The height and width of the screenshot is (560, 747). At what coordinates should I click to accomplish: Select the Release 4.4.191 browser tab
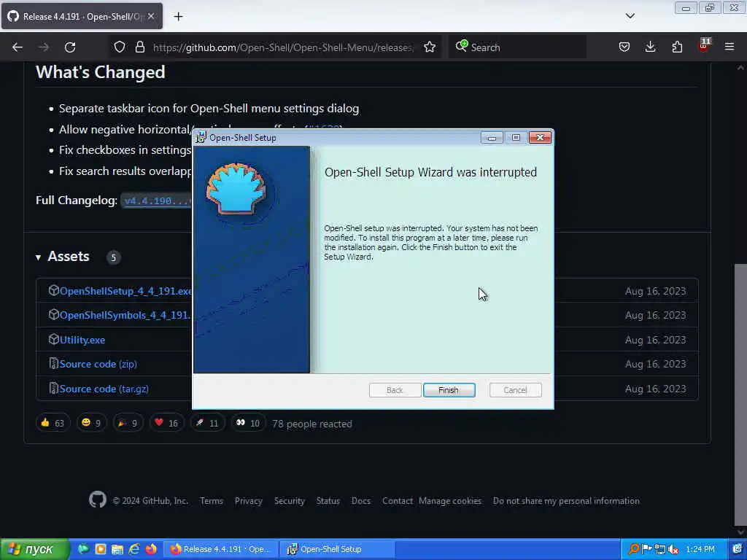click(x=82, y=16)
